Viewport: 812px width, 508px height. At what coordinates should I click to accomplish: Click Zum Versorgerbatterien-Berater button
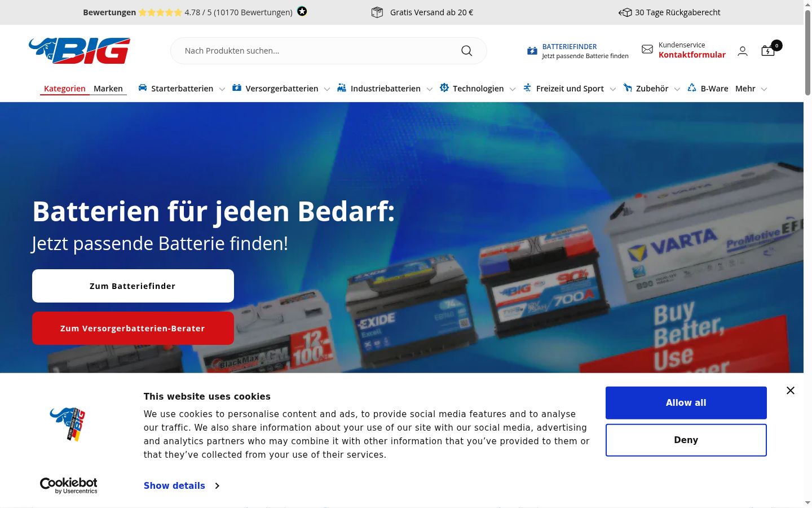(x=133, y=329)
